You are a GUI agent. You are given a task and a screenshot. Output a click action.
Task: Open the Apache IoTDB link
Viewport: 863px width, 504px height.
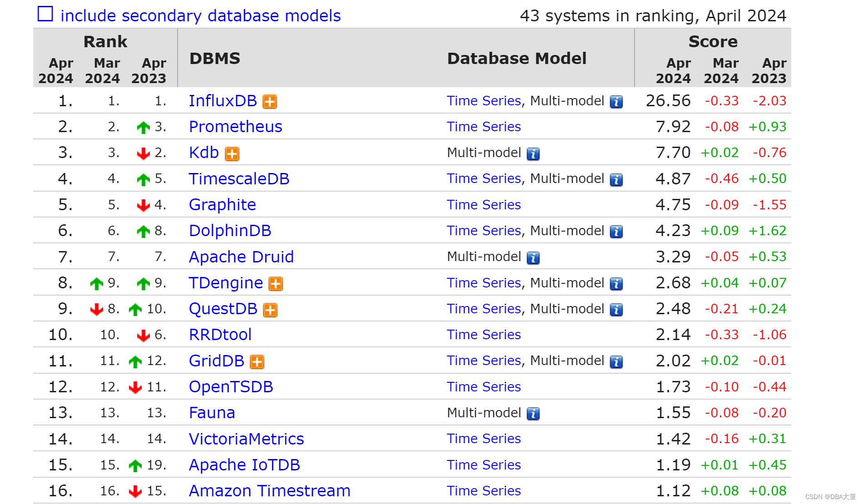[x=245, y=465]
